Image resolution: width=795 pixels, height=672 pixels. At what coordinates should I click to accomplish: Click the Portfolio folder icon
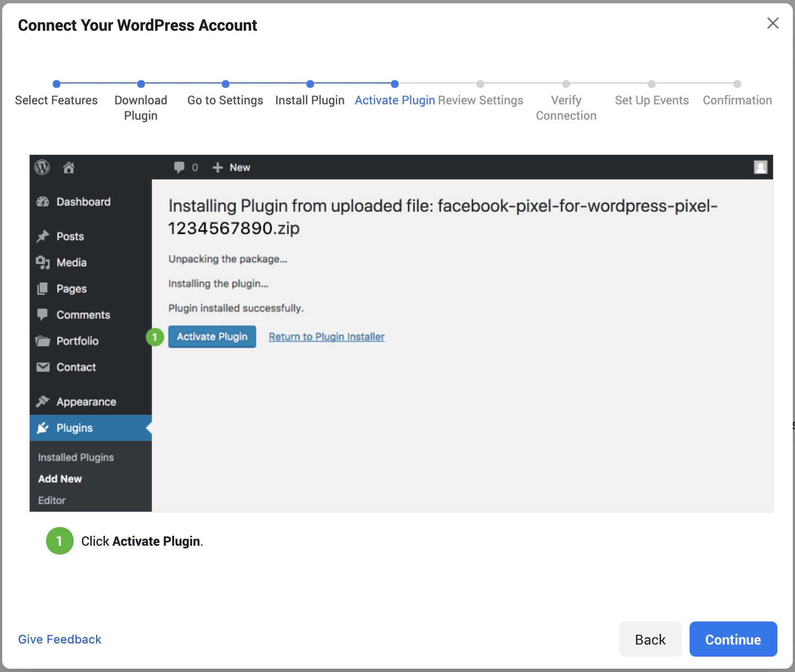43,341
